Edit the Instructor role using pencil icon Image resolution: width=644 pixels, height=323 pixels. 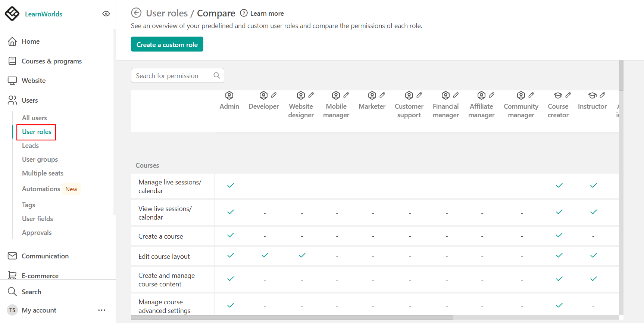603,95
